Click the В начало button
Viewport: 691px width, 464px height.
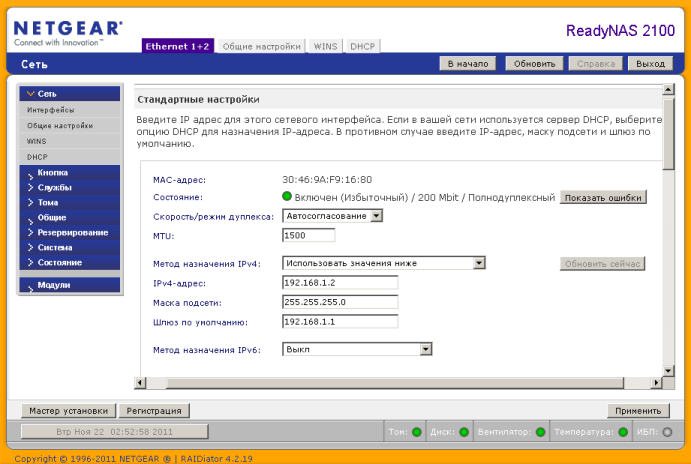point(468,63)
